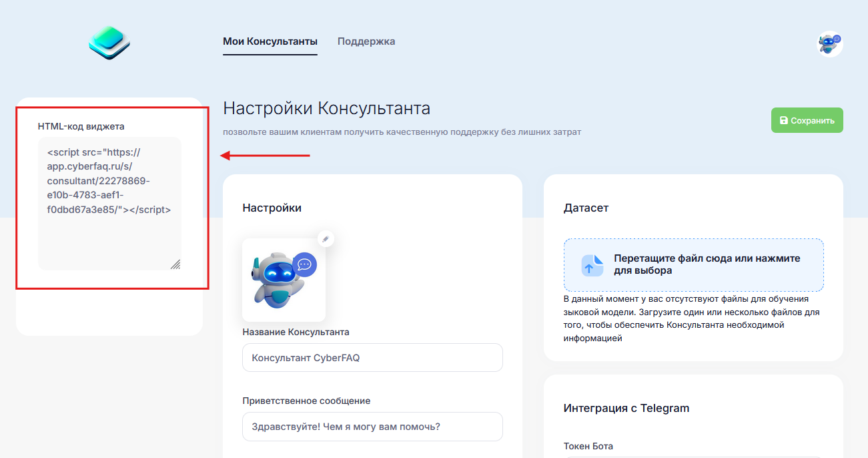Click the HTML-код виджета label
Viewport: 868px width, 458px height.
(x=81, y=126)
